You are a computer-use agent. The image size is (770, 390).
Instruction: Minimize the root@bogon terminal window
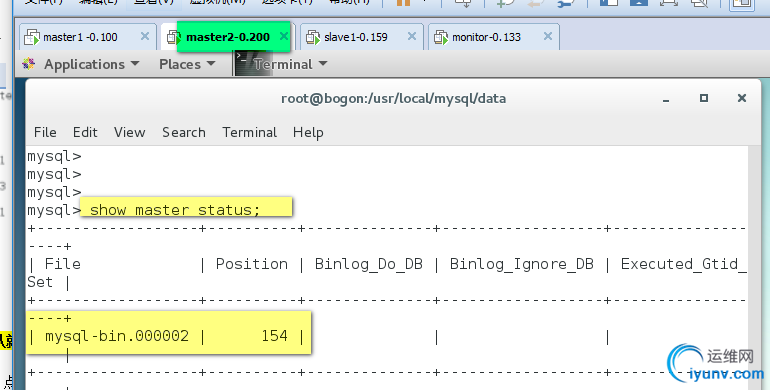click(x=666, y=99)
